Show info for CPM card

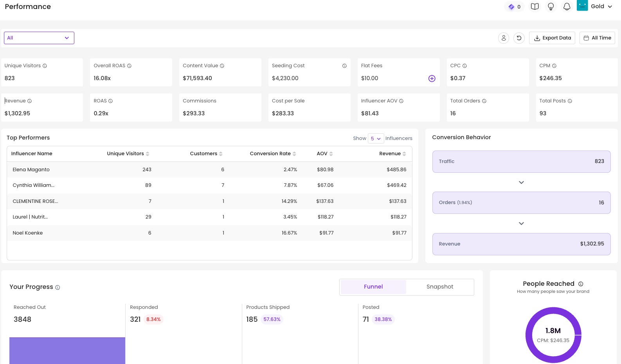click(x=554, y=66)
